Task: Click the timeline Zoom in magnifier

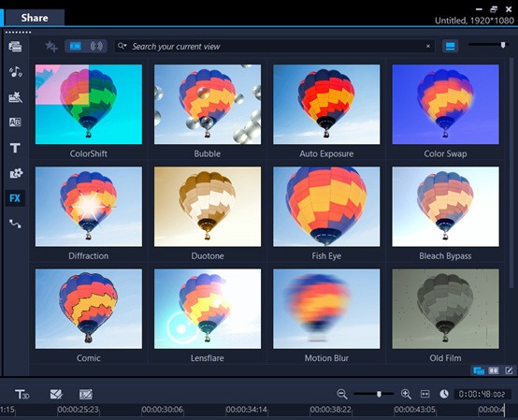Action: [x=406, y=394]
